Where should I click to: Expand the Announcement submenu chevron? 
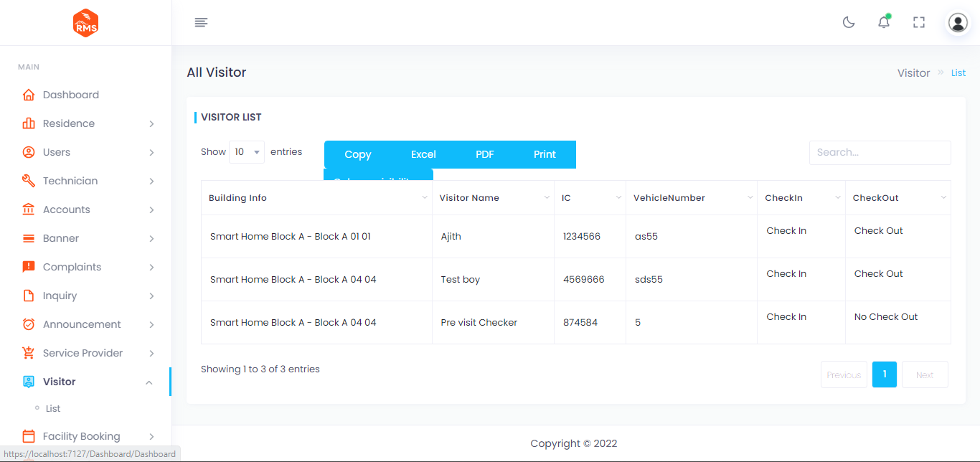coord(151,324)
